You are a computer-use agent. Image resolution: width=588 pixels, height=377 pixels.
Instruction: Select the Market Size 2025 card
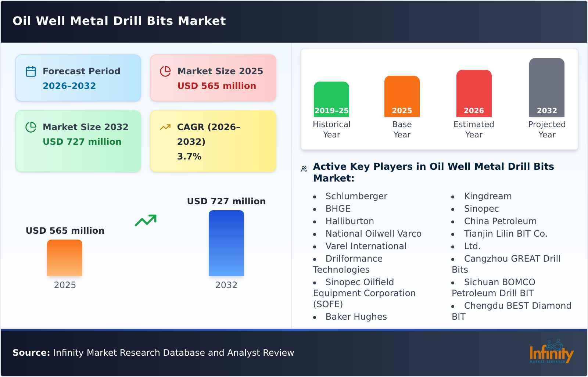213,78
